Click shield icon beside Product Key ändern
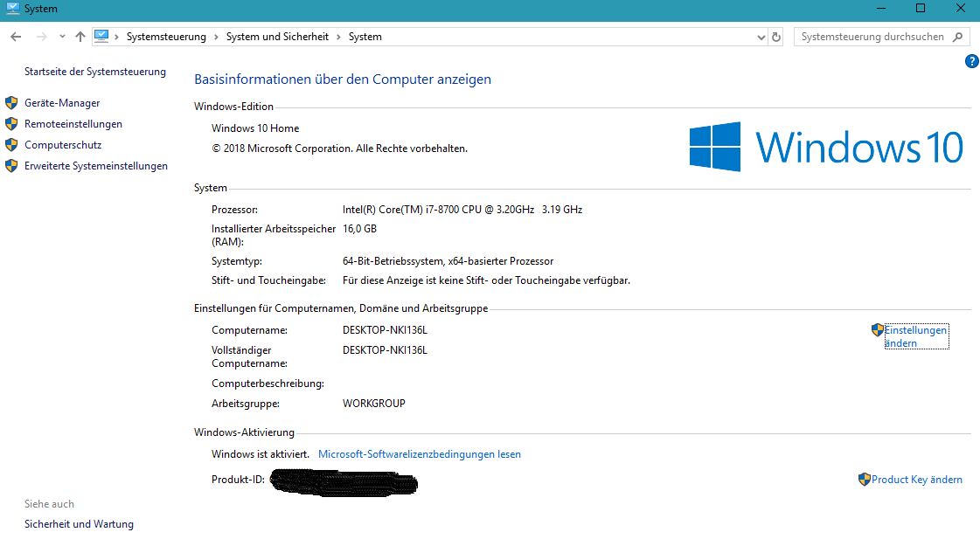980x546 pixels. pyautogui.click(x=865, y=480)
